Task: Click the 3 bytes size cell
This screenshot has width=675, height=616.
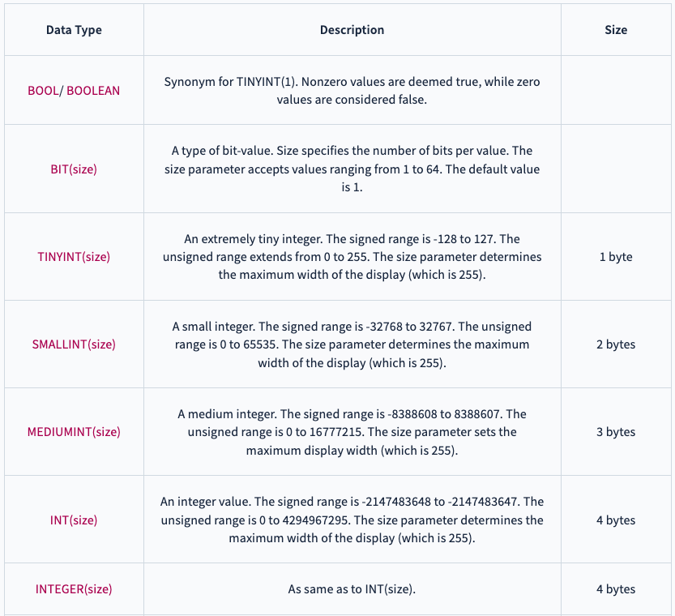Action: pos(616,432)
